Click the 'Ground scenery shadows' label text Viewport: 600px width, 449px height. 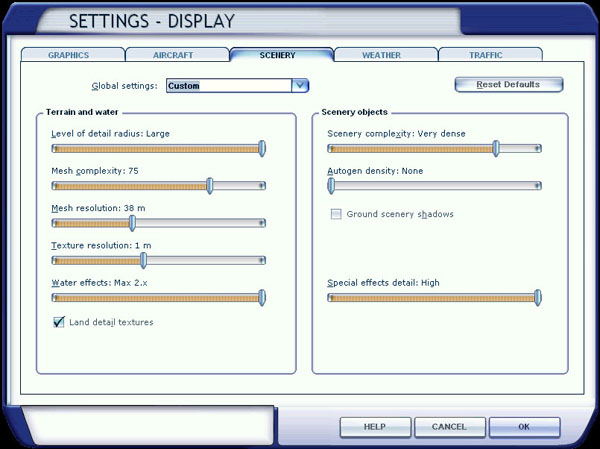coord(400,214)
